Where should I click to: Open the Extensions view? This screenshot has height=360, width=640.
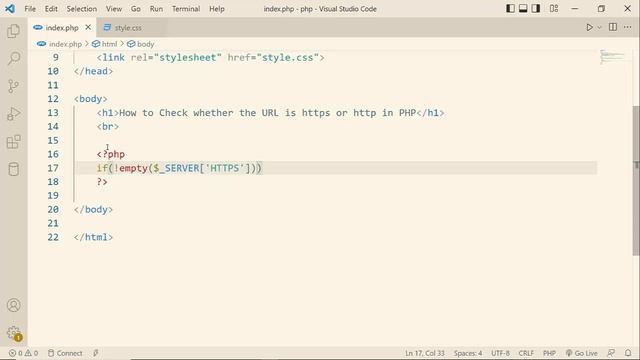pos(13,142)
